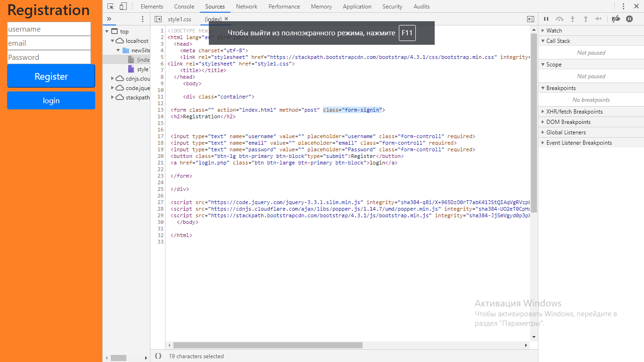This screenshot has height=362, width=644.
Task: Click the Step icon in debugger toolbar
Action: pyautogui.click(x=598, y=19)
